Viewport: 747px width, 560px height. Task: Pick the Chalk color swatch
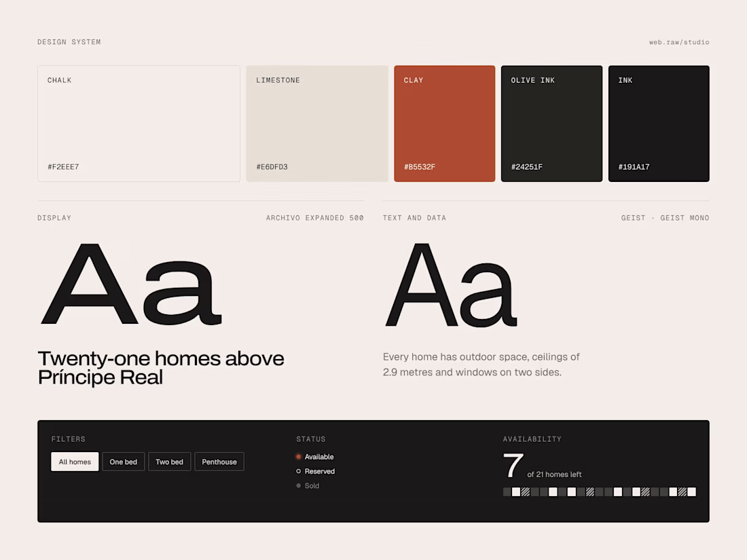[139, 124]
